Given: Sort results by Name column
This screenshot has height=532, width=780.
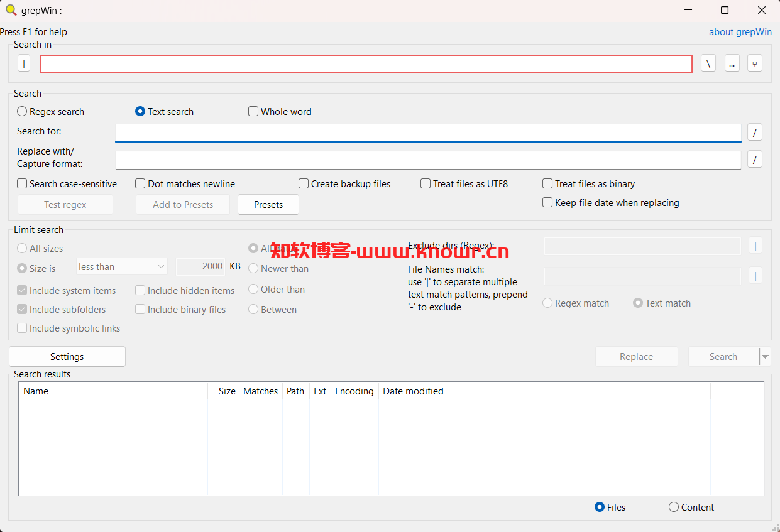Looking at the screenshot, I should [x=113, y=391].
